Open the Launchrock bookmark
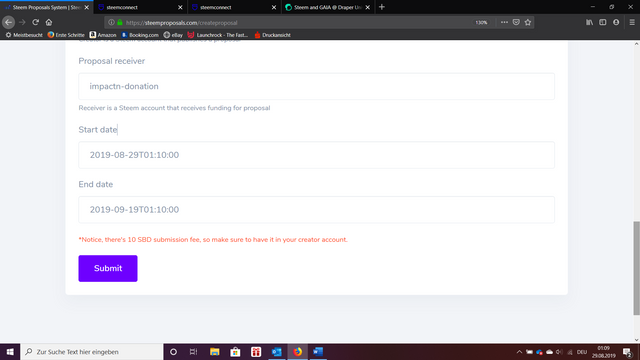The height and width of the screenshot is (360, 640). 218,35
